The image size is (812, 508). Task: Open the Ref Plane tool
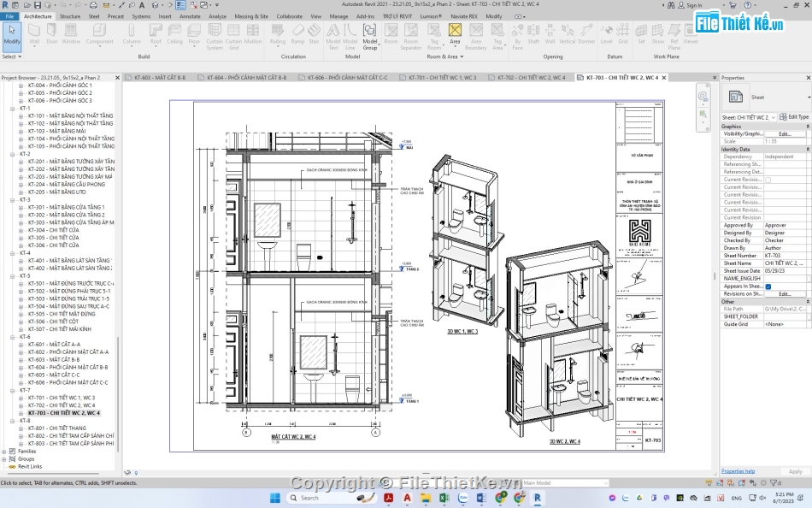point(674,37)
